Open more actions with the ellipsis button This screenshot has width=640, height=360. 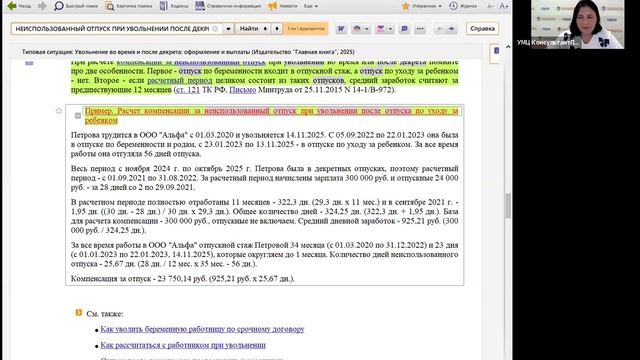[x=420, y=29]
